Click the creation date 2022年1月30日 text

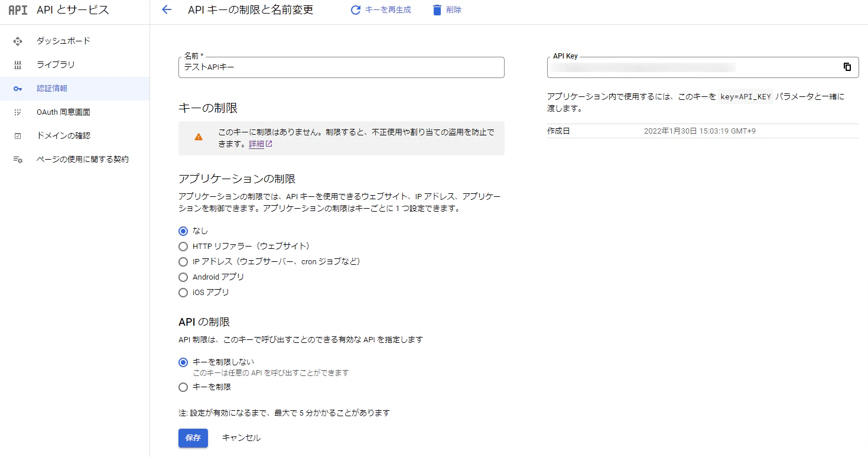(x=700, y=131)
